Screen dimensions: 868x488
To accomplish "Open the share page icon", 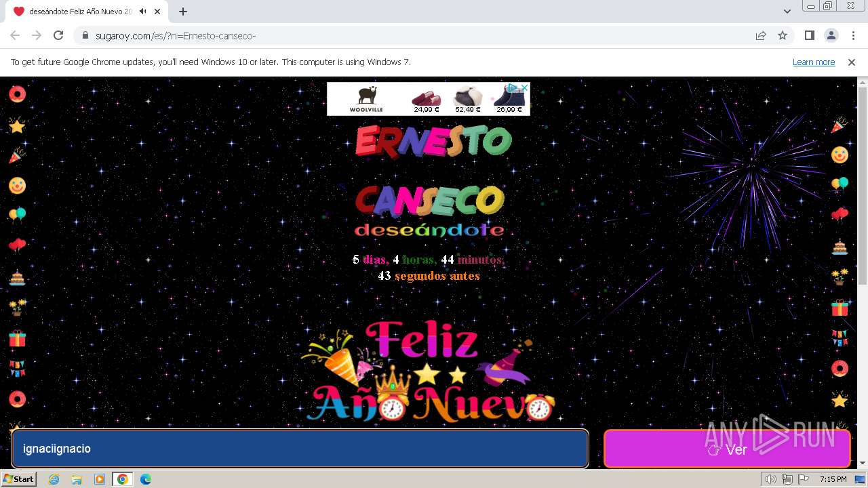I will click(x=761, y=35).
